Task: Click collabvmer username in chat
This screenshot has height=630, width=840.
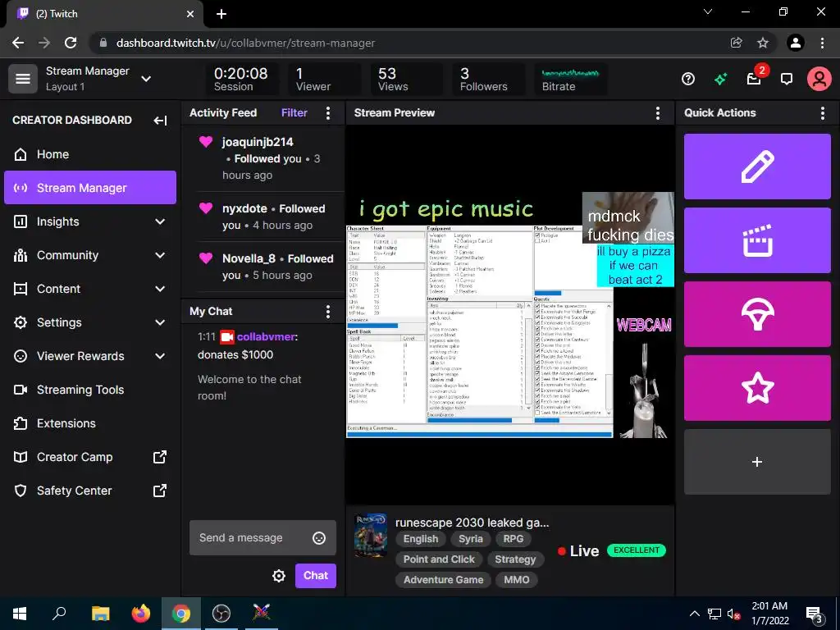Action: [266, 336]
